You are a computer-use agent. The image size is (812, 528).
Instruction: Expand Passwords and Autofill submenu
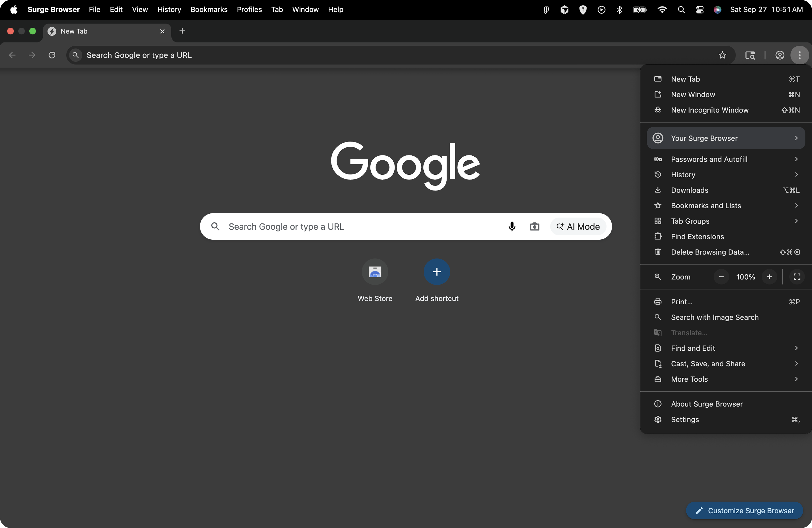[726, 159]
